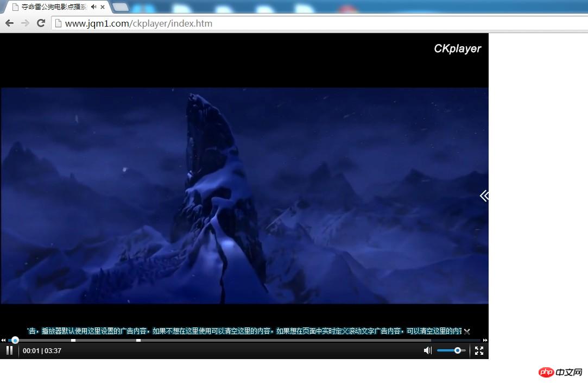Image resolution: width=588 pixels, height=383 pixels.
Task: Open a new tab with the new-tab button
Action: pos(121,7)
